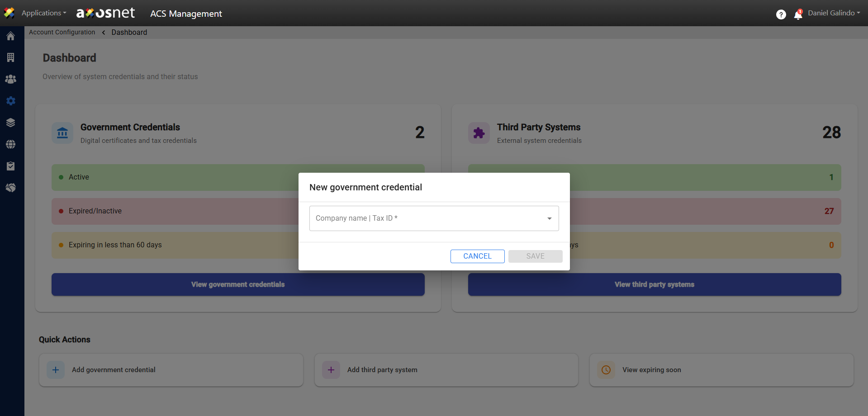This screenshot has width=868, height=416.
Task: Go to Account Configuration breadcrumb
Action: point(62,32)
